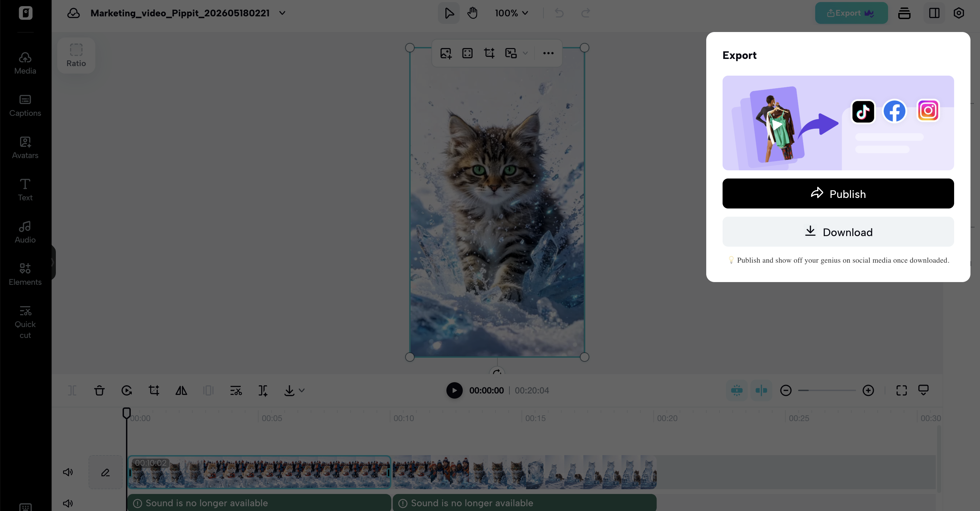Click the crop icon in timeline toolbar
Screen dimensions: 980x511
coord(154,390)
